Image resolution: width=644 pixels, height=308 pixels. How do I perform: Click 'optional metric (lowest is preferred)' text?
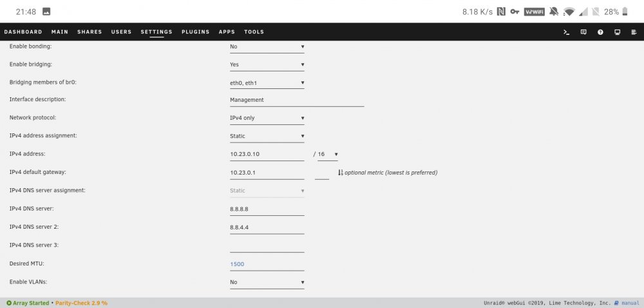[391, 173]
